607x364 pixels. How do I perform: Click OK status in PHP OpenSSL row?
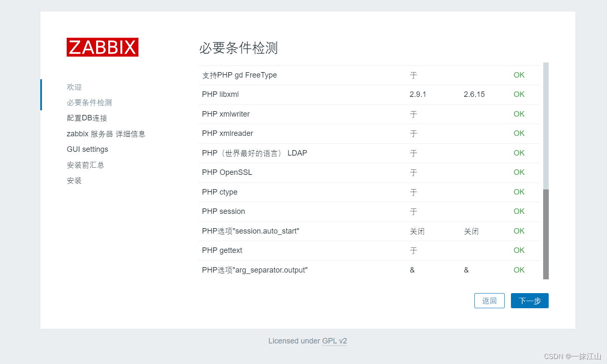pos(519,172)
